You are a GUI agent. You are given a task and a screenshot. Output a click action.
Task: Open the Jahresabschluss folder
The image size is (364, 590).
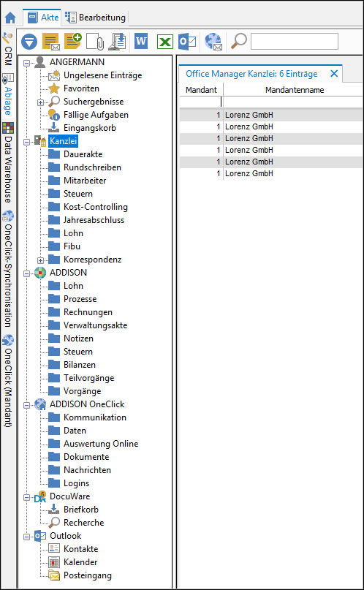94,220
